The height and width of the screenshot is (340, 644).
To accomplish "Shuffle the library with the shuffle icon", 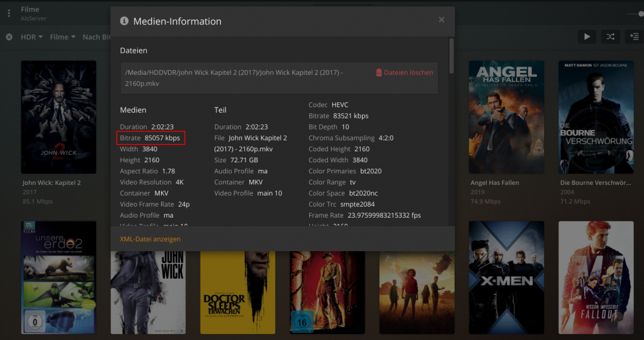I will click(x=611, y=37).
